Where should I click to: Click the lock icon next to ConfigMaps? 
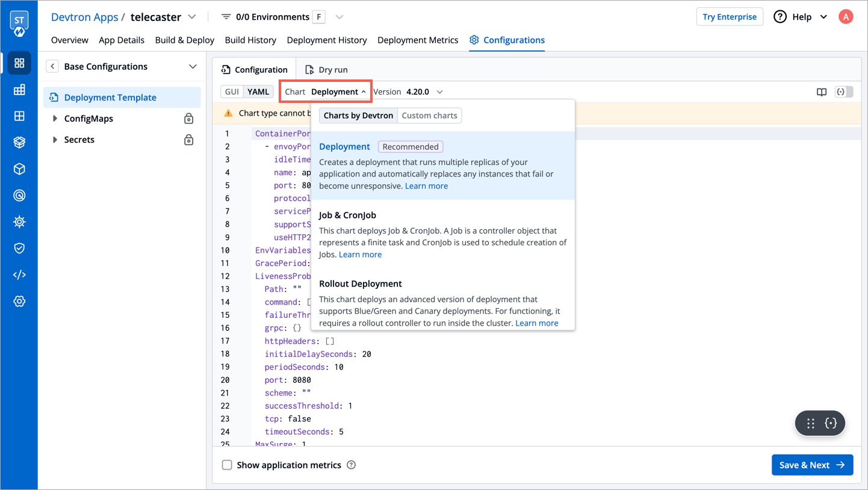[x=188, y=119]
